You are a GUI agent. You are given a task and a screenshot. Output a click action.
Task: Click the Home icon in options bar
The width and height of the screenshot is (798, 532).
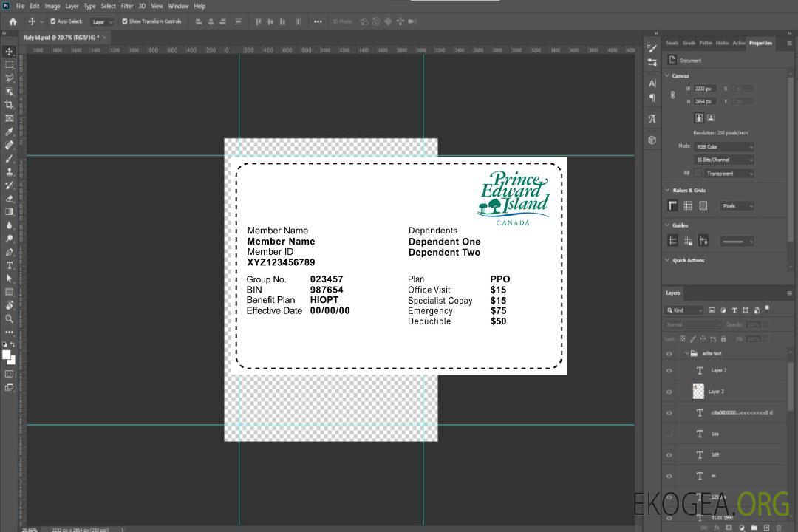[13, 21]
